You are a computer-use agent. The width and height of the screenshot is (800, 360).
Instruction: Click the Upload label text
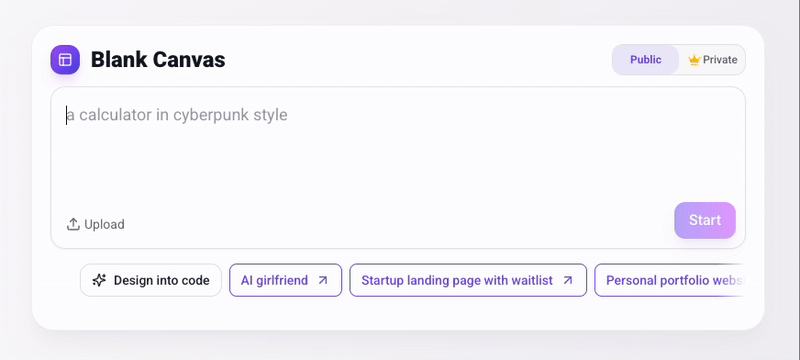click(104, 224)
